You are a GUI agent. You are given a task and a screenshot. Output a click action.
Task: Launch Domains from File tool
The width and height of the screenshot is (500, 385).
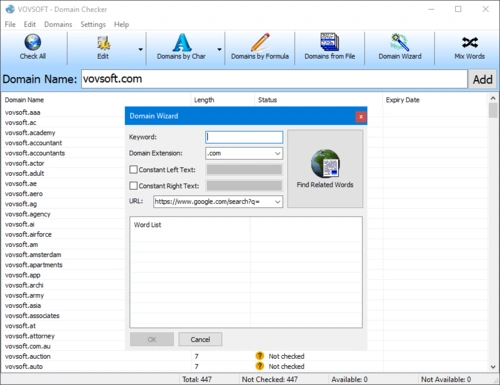pyautogui.click(x=329, y=48)
